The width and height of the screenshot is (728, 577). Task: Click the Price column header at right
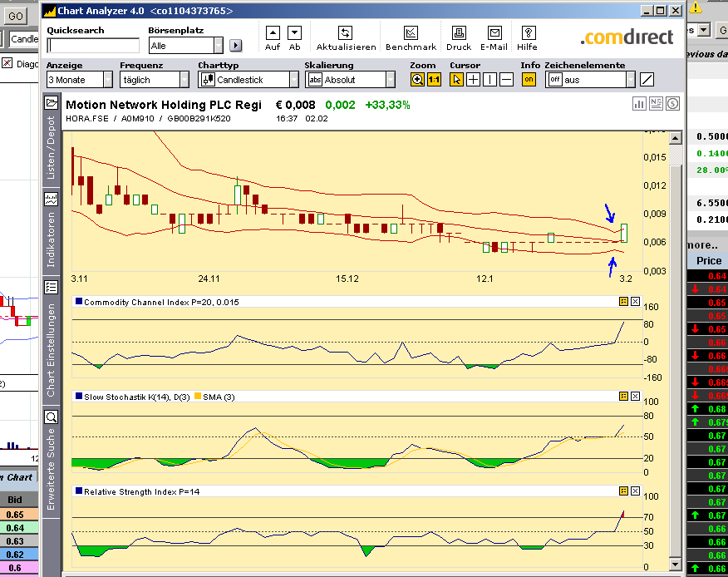tap(709, 261)
